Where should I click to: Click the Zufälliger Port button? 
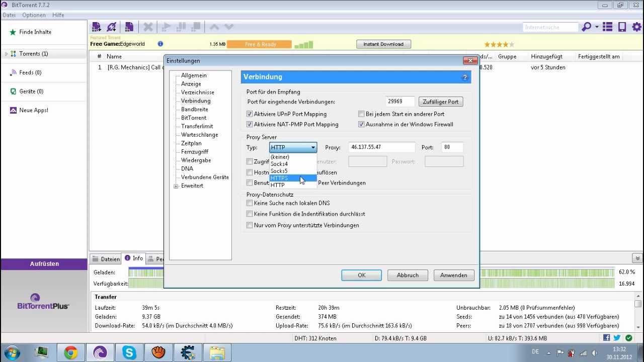441,102
